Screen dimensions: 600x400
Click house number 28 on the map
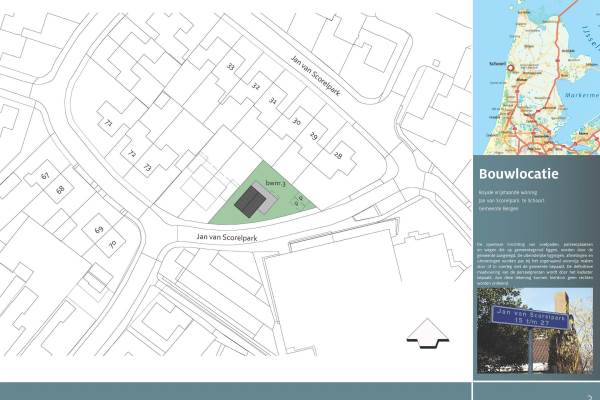point(338,154)
